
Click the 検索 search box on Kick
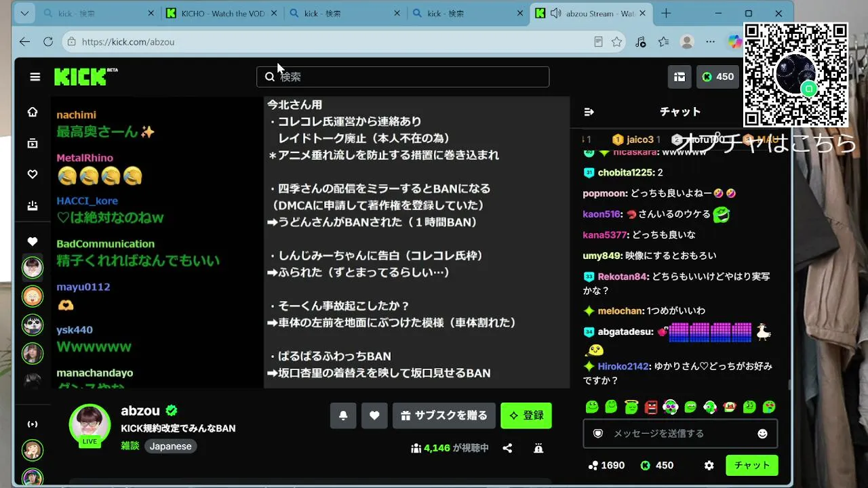(x=403, y=77)
